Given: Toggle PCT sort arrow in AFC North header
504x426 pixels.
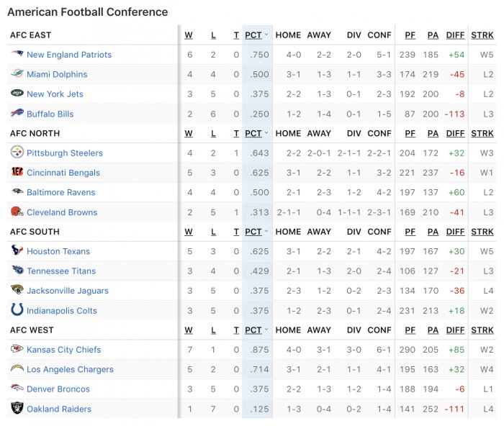Looking at the screenshot, I should 266,133.
